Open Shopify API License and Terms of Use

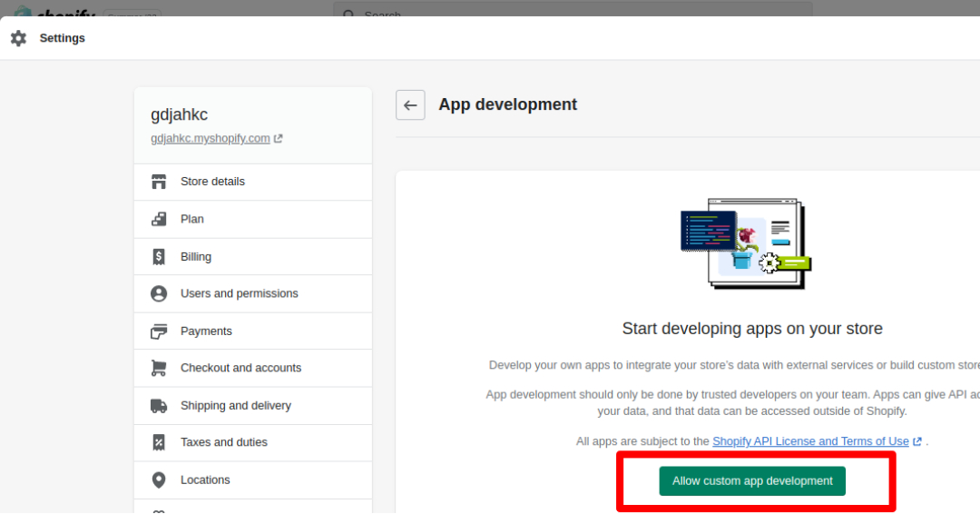click(810, 441)
